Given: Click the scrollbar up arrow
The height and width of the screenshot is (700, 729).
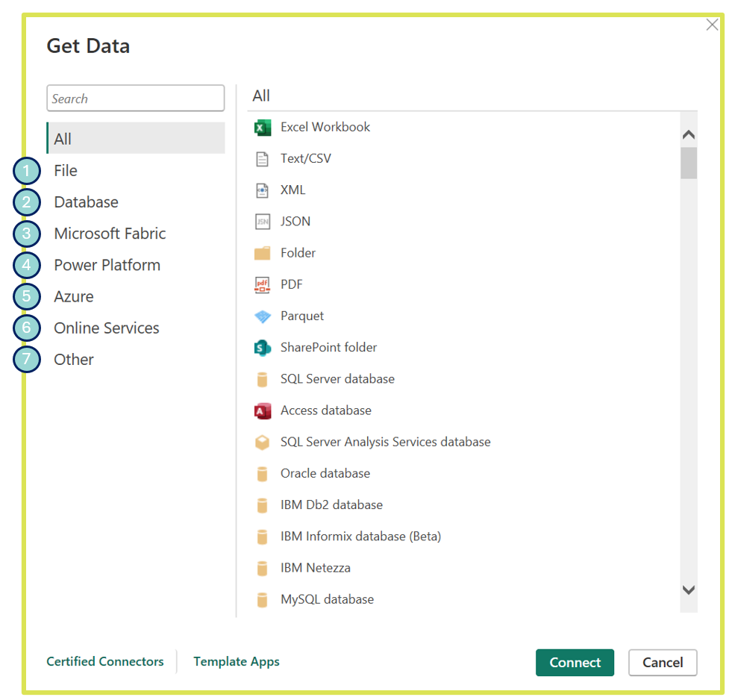Looking at the screenshot, I should tap(689, 135).
